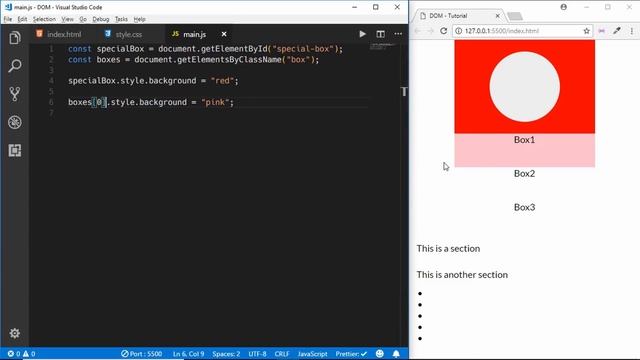Change line endings via CRLF

[x=282, y=354]
